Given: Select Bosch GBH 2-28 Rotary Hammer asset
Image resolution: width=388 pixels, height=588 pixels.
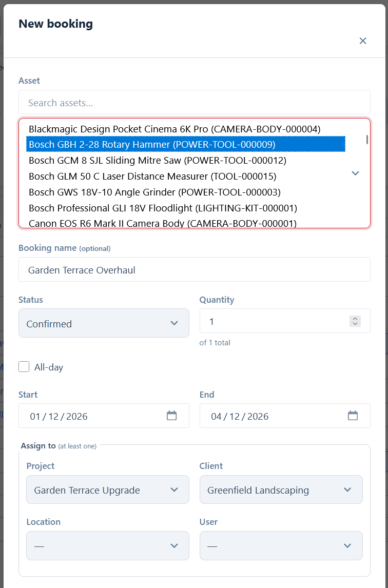Looking at the screenshot, I should coord(186,144).
